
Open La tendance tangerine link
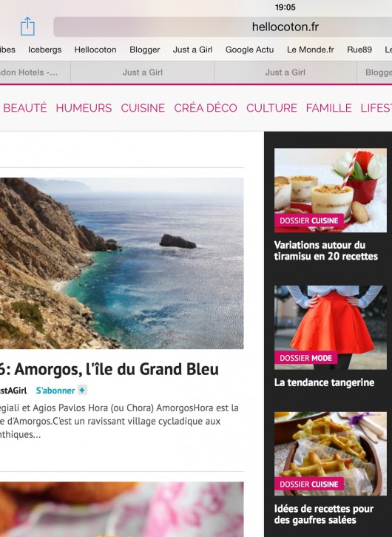pyautogui.click(x=324, y=382)
